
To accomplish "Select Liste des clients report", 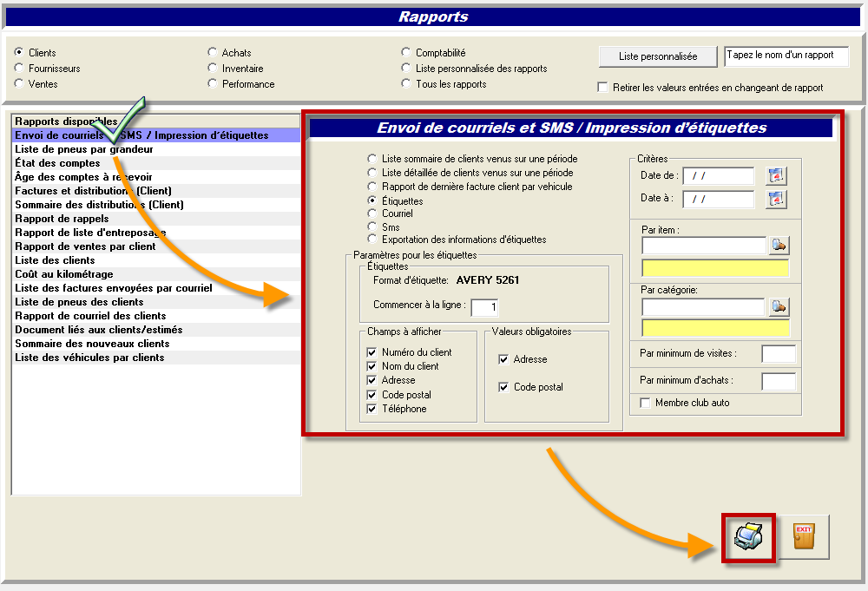I will pos(156,260).
